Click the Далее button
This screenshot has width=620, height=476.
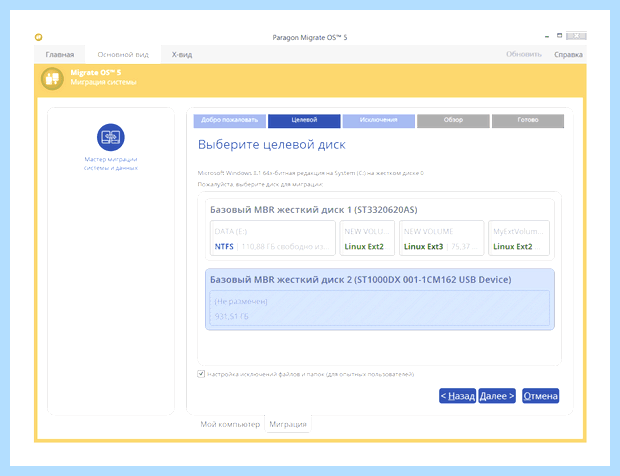497,396
